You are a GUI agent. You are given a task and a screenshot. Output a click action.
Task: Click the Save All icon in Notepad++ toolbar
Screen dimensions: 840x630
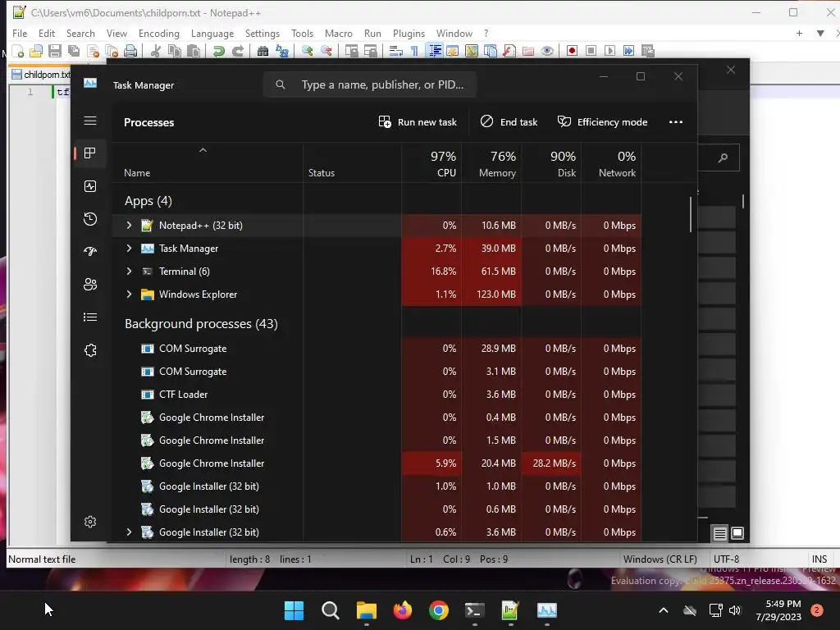pos(73,51)
